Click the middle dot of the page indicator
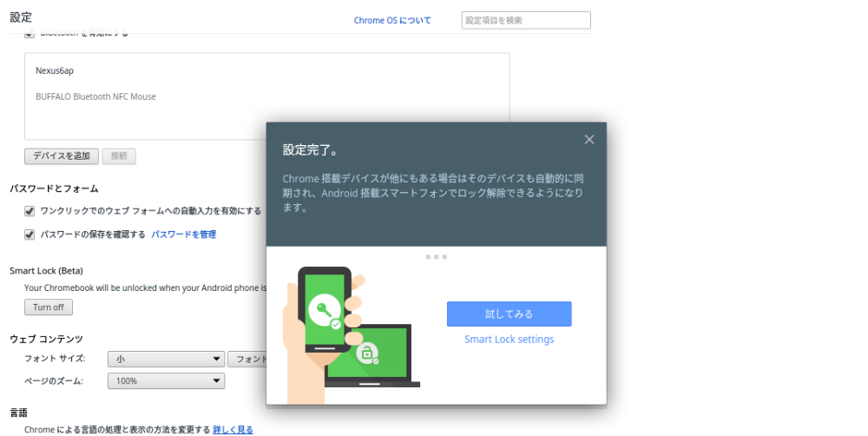The width and height of the screenshot is (868, 436). 437,257
